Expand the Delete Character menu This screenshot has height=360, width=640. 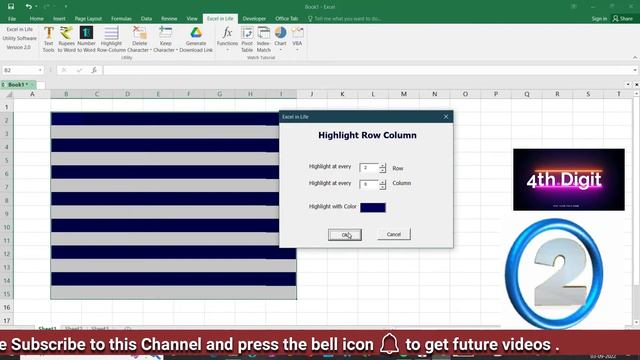pyautogui.click(x=139, y=39)
